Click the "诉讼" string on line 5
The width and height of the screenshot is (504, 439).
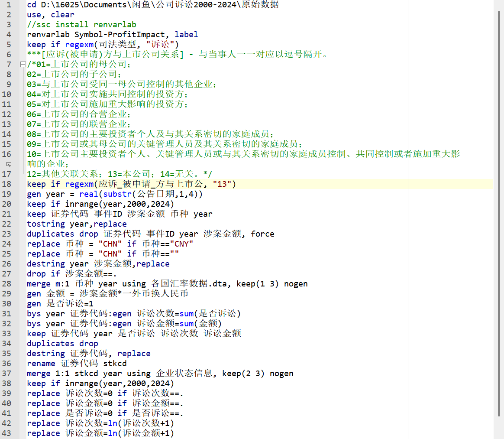pyautogui.click(x=165, y=45)
